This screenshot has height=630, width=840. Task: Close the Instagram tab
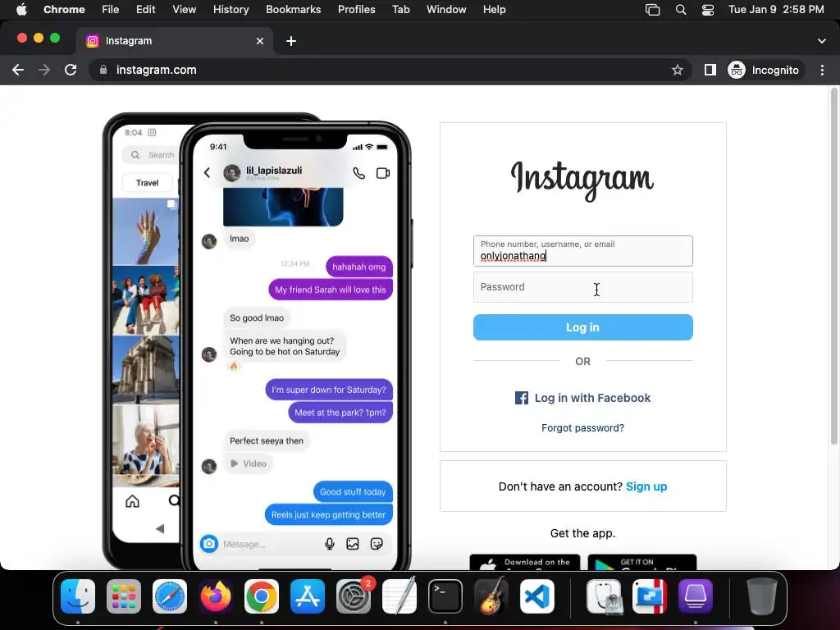260,41
